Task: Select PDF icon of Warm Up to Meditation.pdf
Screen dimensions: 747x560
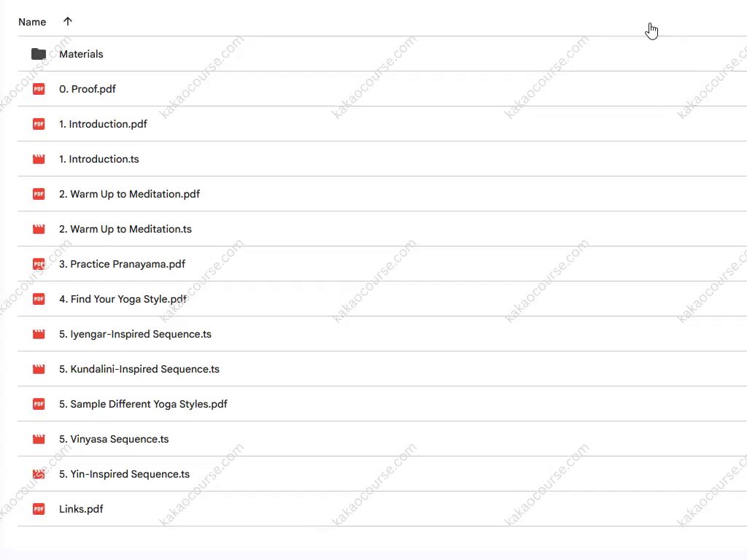Action: [39, 194]
